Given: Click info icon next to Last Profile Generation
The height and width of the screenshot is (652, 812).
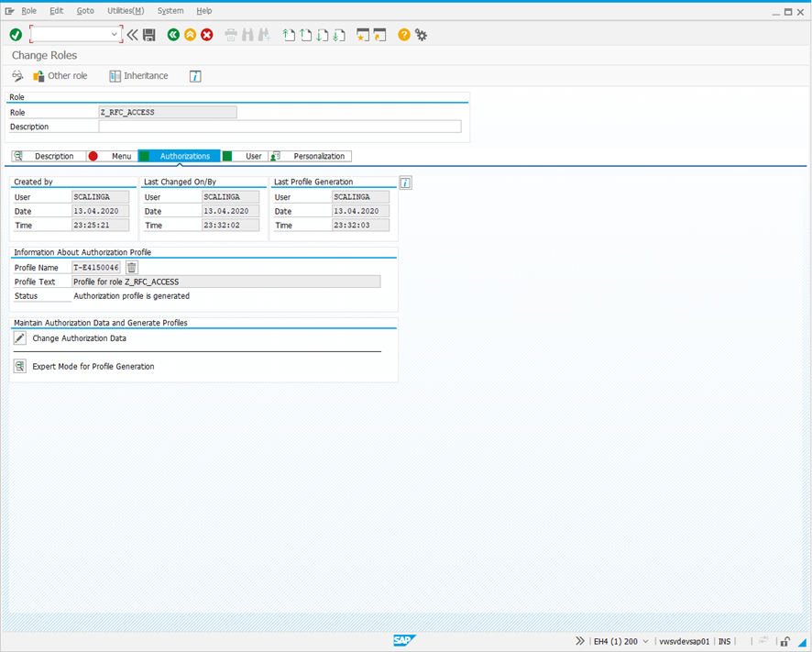Looking at the screenshot, I should tap(405, 182).
